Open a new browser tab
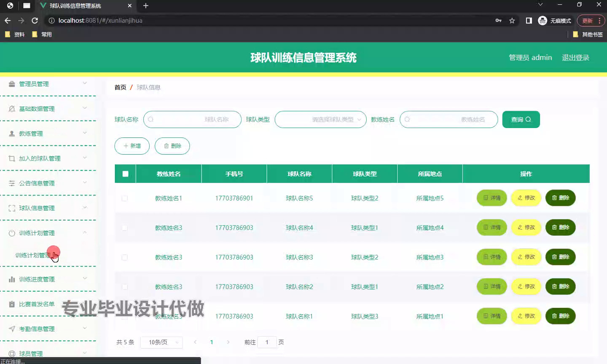This screenshot has width=607, height=364. coord(146,5)
